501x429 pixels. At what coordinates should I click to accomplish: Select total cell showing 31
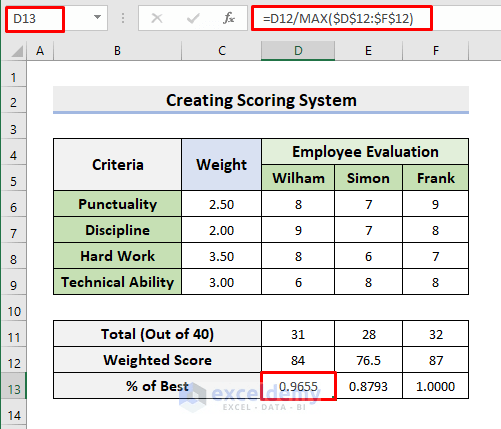(298, 334)
